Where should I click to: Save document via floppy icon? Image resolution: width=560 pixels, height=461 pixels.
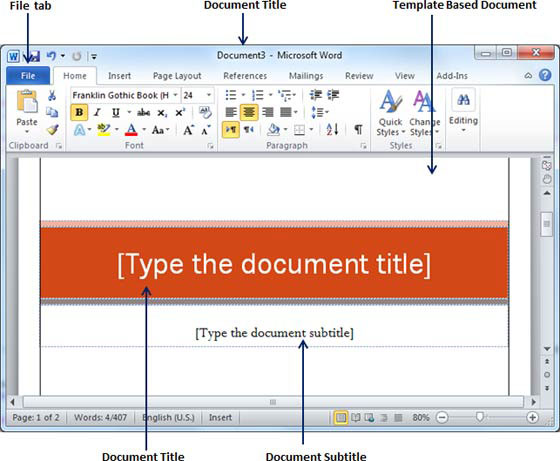point(33,56)
